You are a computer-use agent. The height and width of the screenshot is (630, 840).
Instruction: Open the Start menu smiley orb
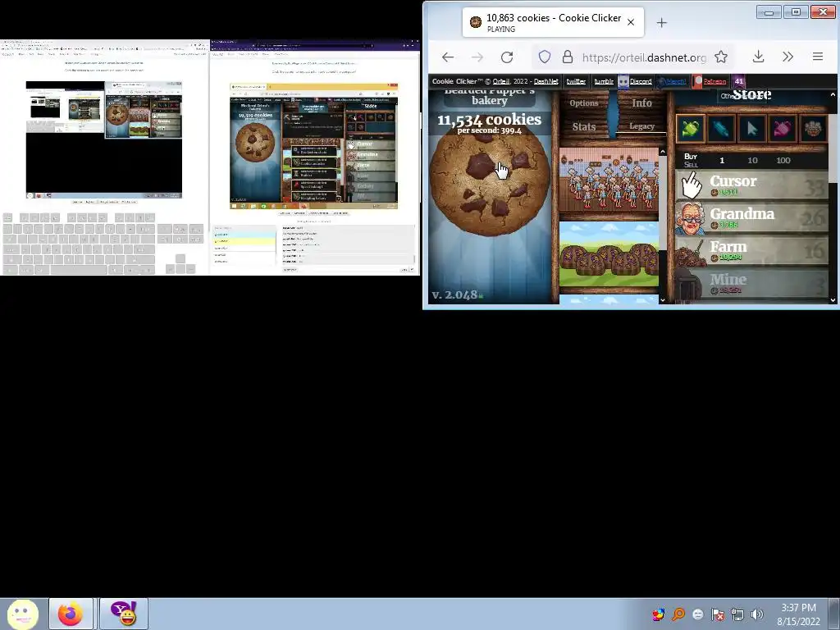(x=22, y=614)
